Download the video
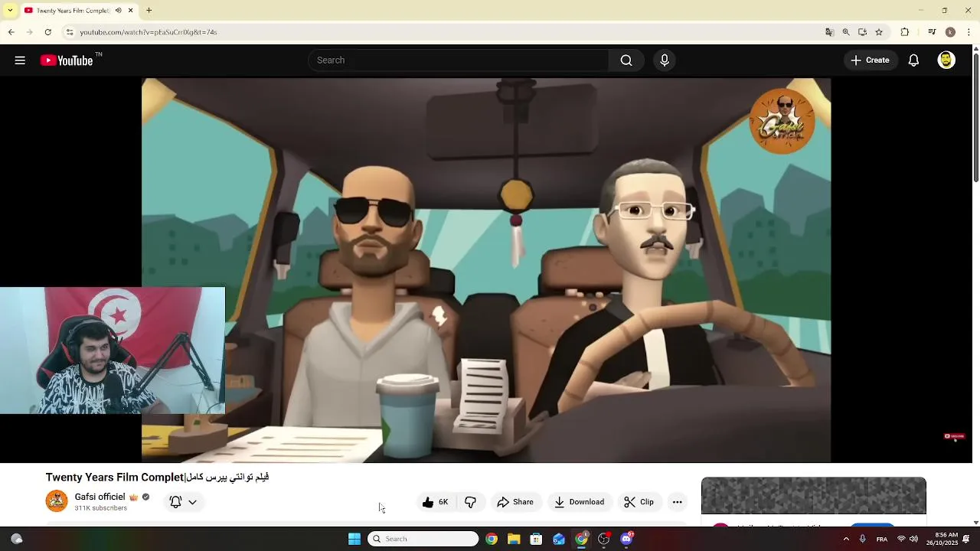Screen dimensions: 980x551 (x=580, y=502)
